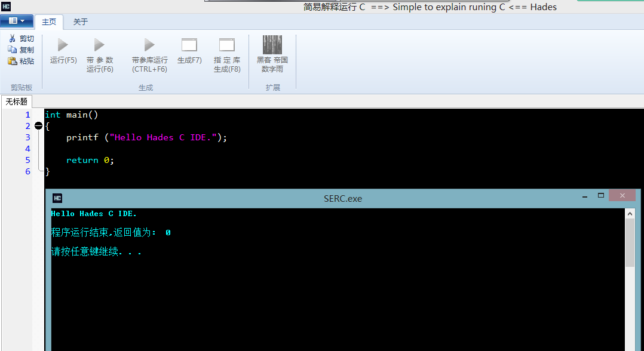
Task: Click the 生成 group label in ribbon
Action: [x=146, y=87]
